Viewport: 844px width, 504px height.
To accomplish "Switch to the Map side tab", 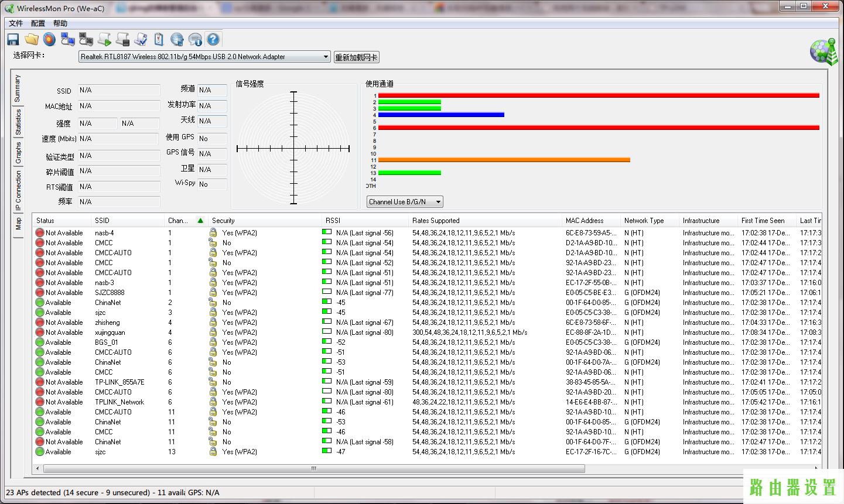I will click(x=18, y=224).
